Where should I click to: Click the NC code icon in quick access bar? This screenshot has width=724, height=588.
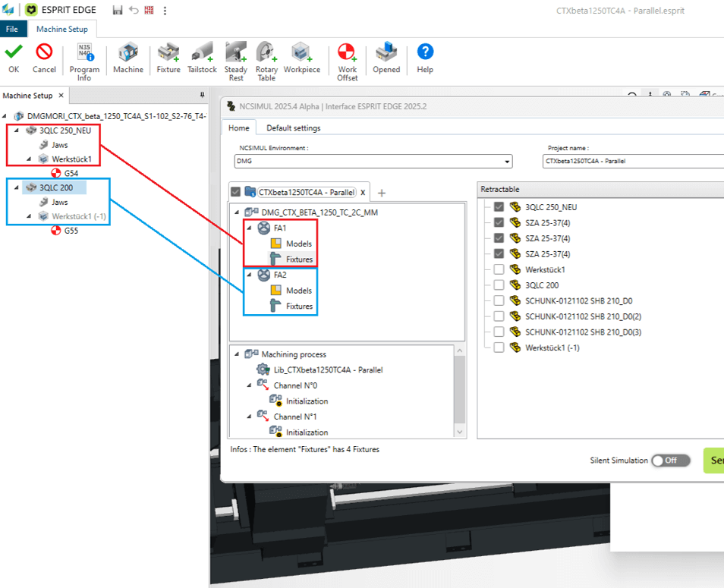149,10
